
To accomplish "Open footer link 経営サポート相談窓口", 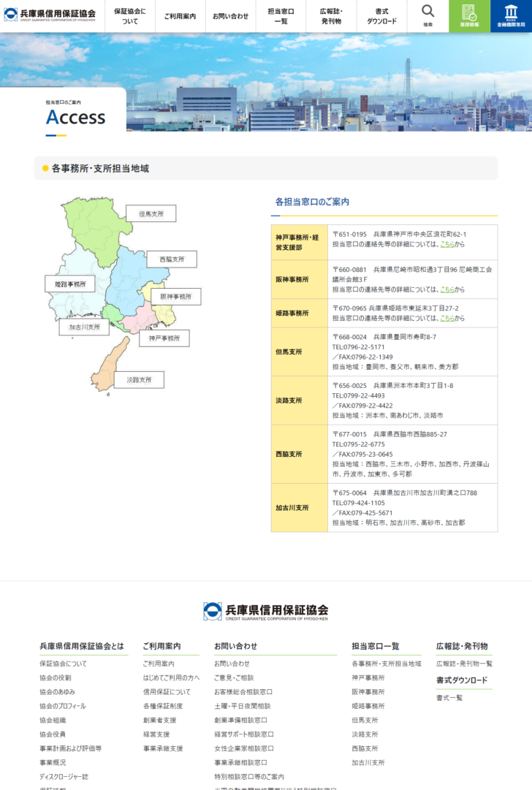I will click(x=244, y=734).
